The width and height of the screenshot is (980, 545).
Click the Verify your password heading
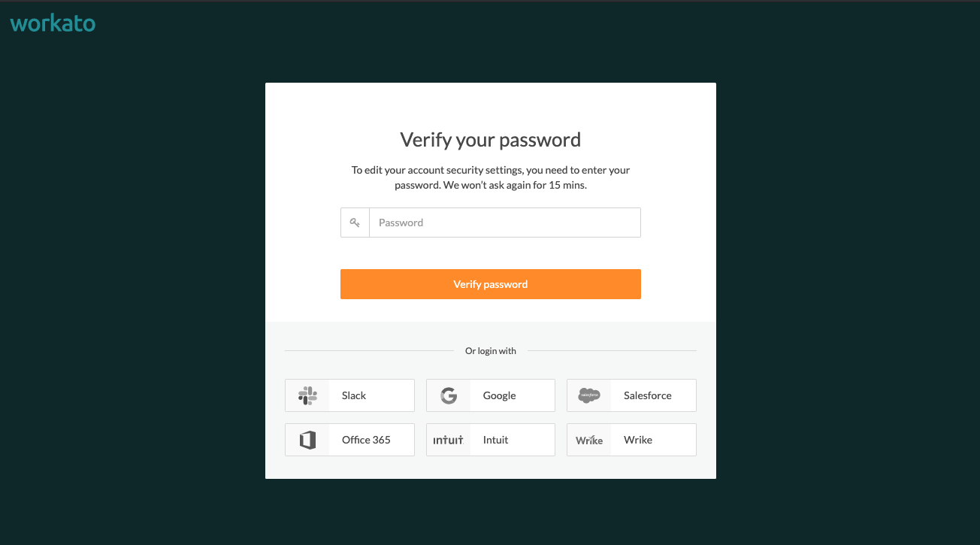click(490, 140)
